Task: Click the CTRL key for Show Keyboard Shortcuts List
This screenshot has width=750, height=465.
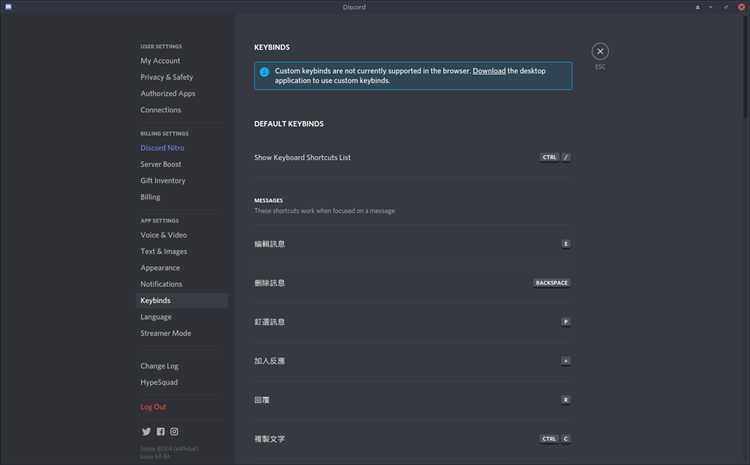Action: [x=549, y=157]
